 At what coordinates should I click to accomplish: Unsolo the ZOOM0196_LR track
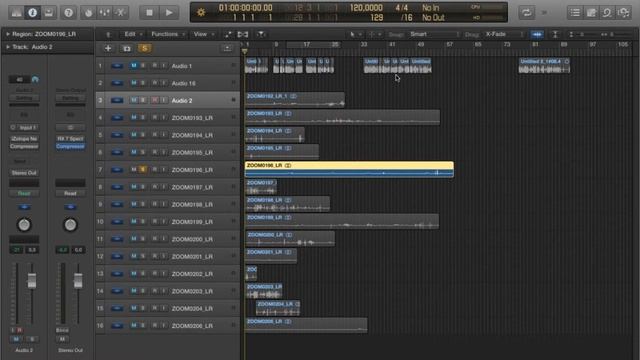click(143, 169)
